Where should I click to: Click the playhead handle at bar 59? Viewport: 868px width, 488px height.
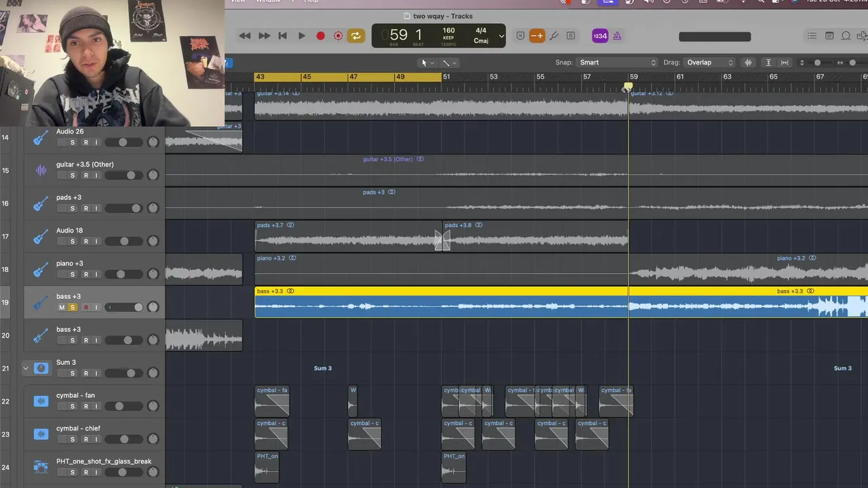click(x=628, y=86)
